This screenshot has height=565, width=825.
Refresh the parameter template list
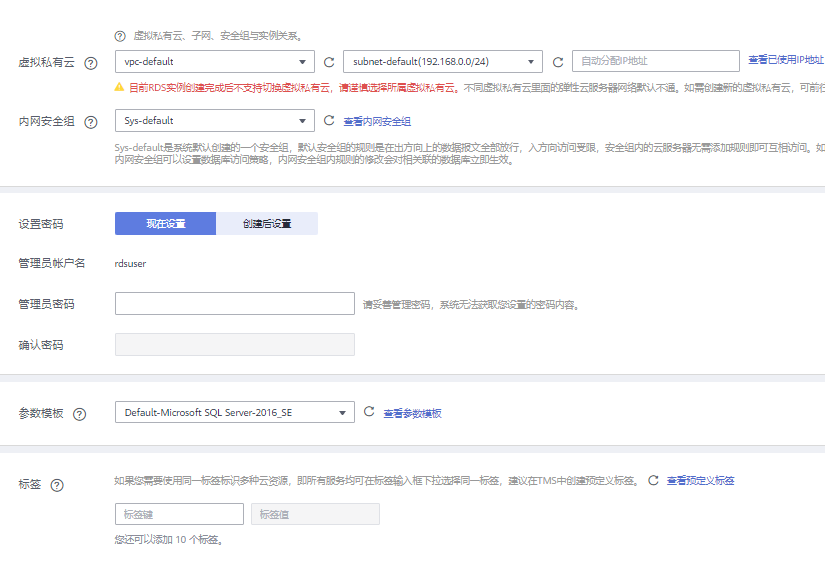coord(369,411)
